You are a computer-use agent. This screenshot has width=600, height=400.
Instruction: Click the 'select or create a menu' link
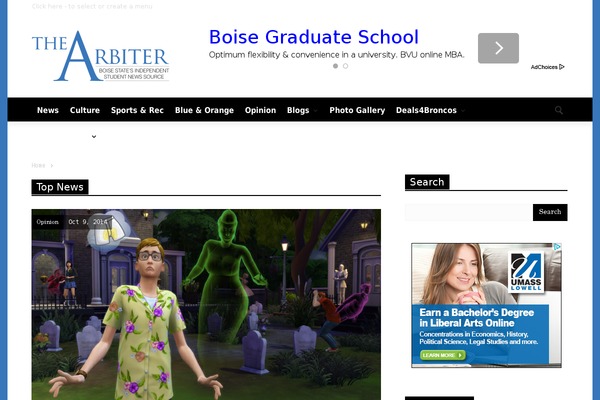coord(92,6)
